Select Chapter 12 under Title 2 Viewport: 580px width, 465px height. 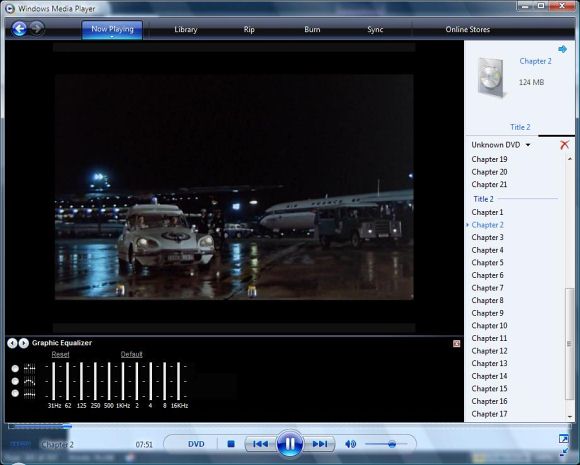[489, 351]
